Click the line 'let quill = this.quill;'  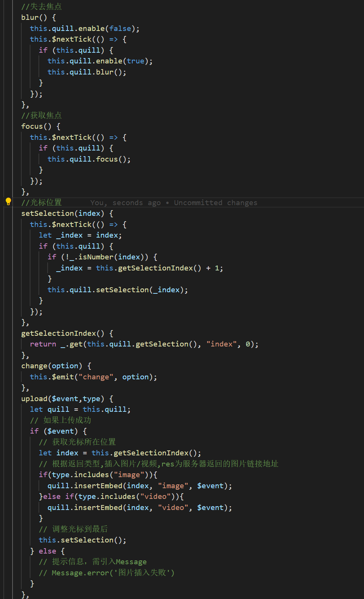pos(80,410)
